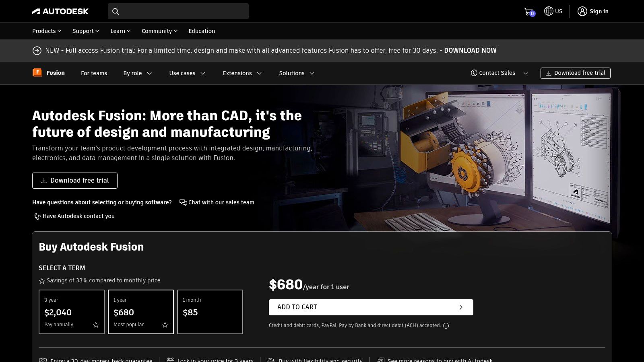Click the SELECT A TERM label
The width and height of the screenshot is (644, 362).
pos(62,268)
